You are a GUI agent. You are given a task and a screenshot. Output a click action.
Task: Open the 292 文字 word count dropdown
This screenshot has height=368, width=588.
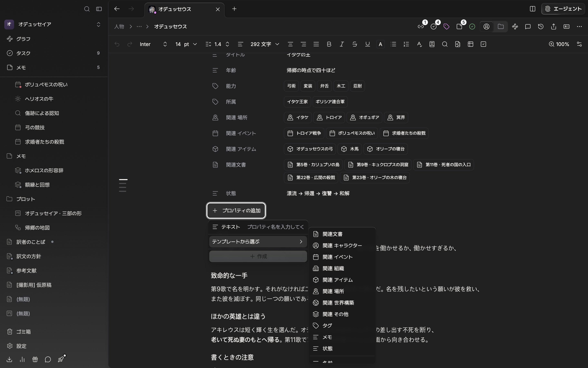tap(265, 44)
